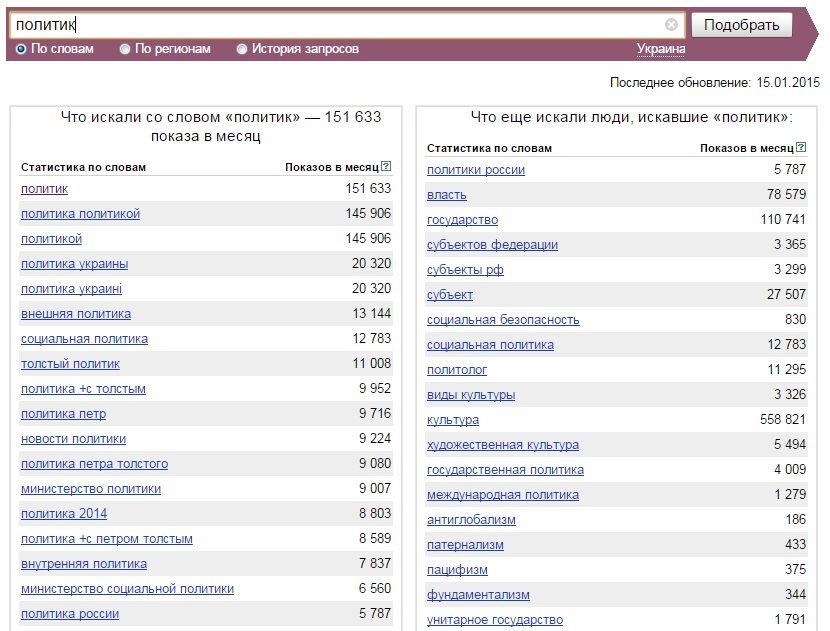830x631 pixels.
Task: Open the 'субъекты рф' link
Action: (465, 270)
